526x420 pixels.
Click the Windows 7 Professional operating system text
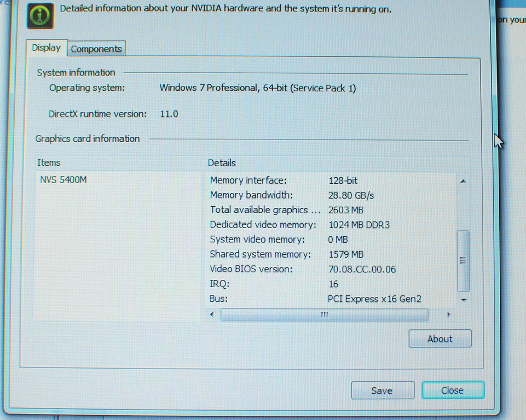[x=258, y=88]
